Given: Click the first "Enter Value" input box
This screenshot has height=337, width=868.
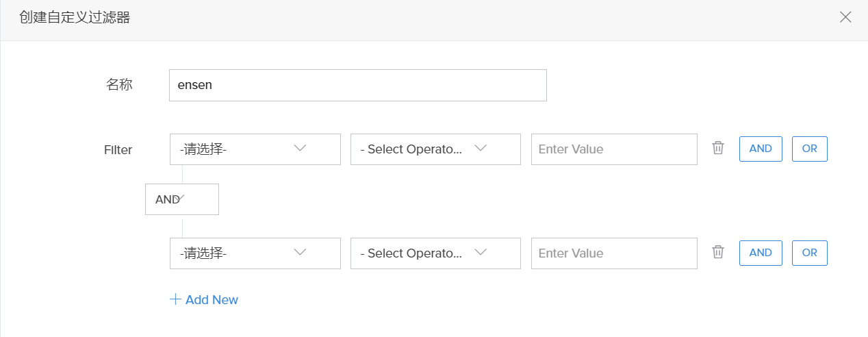Looking at the screenshot, I should pyautogui.click(x=614, y=149).
